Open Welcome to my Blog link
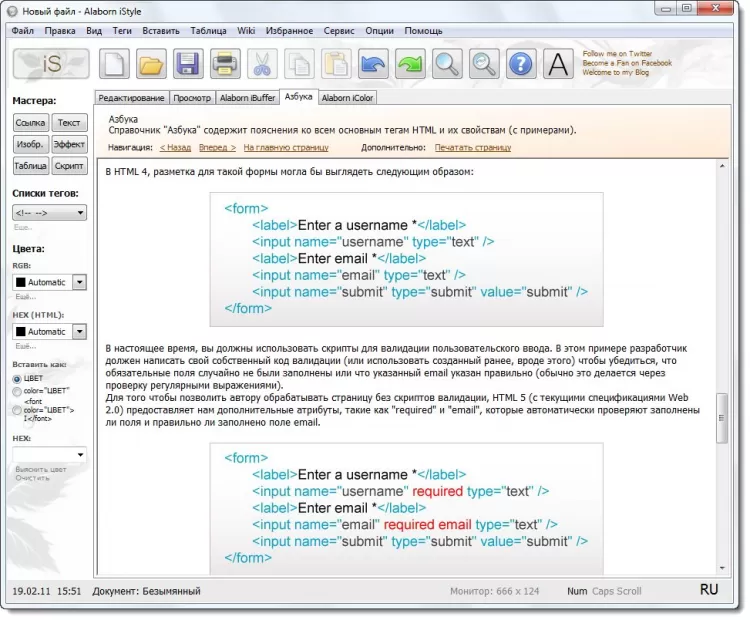 tap(615, 73)
